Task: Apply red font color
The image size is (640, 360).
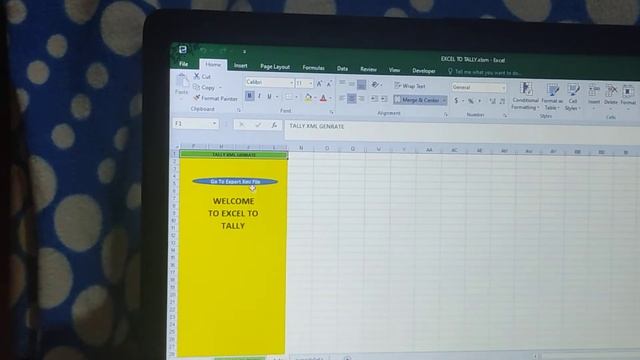Action: [x=323, y=98]
